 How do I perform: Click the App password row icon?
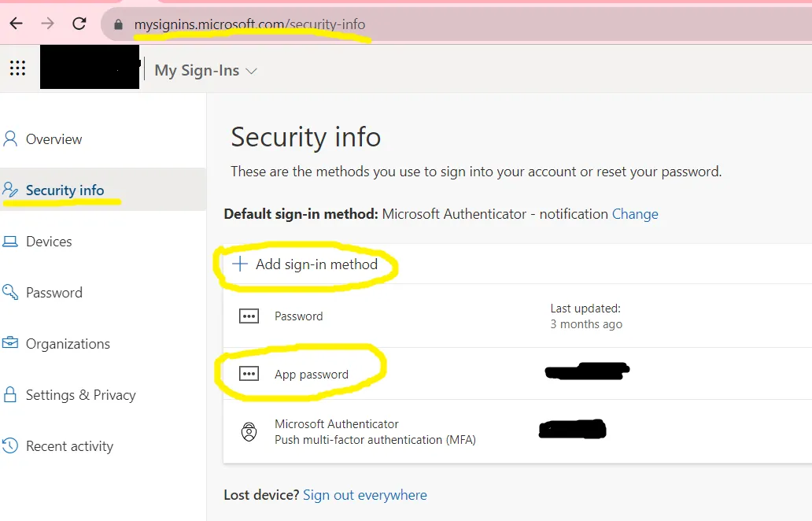pyautogui.click(x=249, y=375)
